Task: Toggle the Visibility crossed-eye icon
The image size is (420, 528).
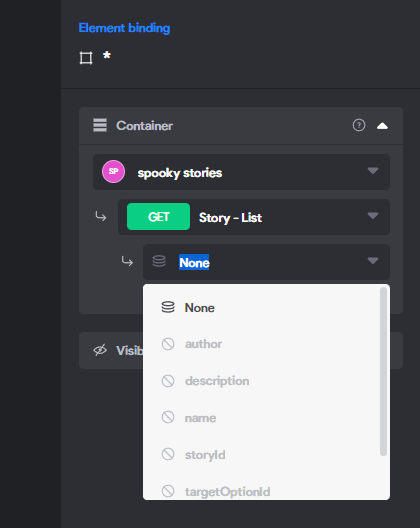Action: click(100, 350)
